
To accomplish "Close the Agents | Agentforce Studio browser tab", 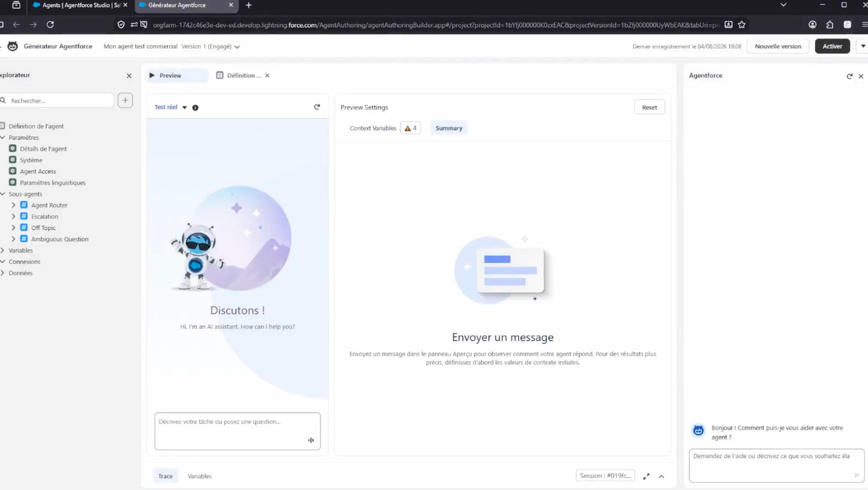I will click(x=126, y=5).
